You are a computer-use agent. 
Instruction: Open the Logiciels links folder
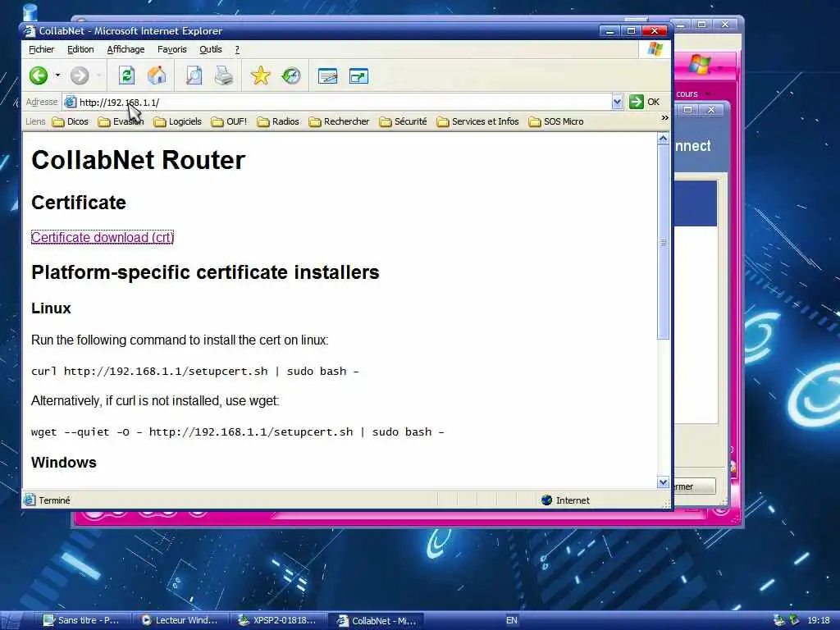[x=178, y=121]
